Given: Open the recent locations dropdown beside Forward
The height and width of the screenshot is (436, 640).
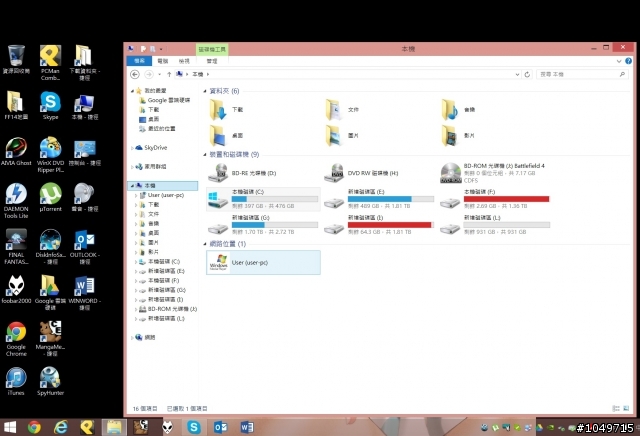Looking at the screenshot, I should click(160, 74).
